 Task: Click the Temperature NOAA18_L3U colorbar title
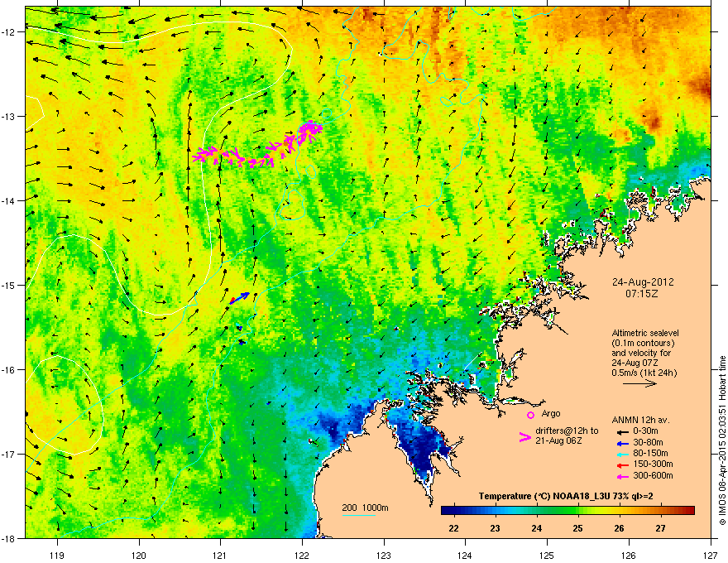566,496
